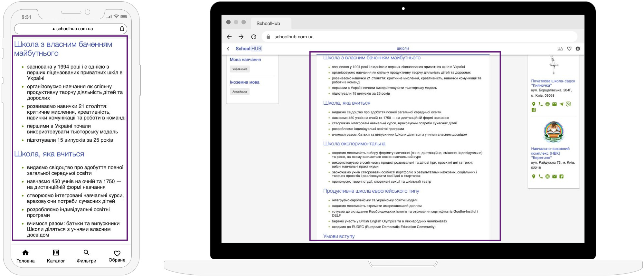Reload the page in desktop browser

[254, 37]
